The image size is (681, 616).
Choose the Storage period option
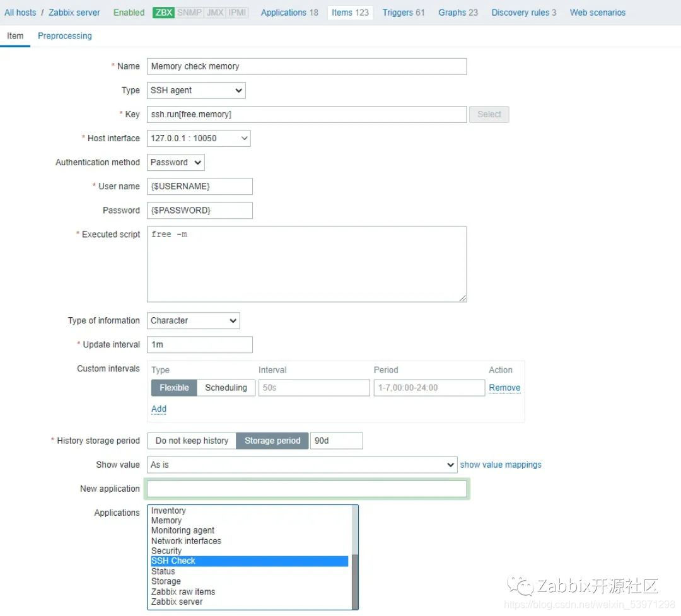pyautogui.click(x=272, y=441)
